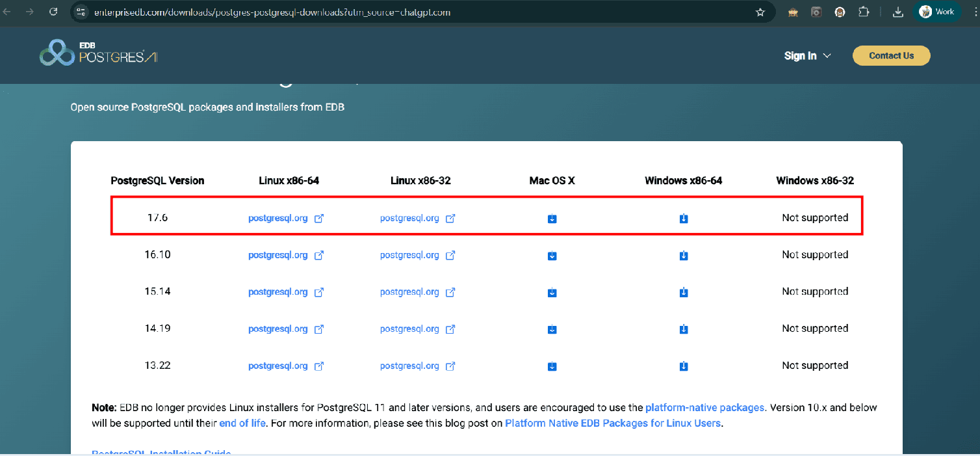Click the Linux x86-64 column header
The width and height of the screenshot is (980, 456).
point(289,181)
